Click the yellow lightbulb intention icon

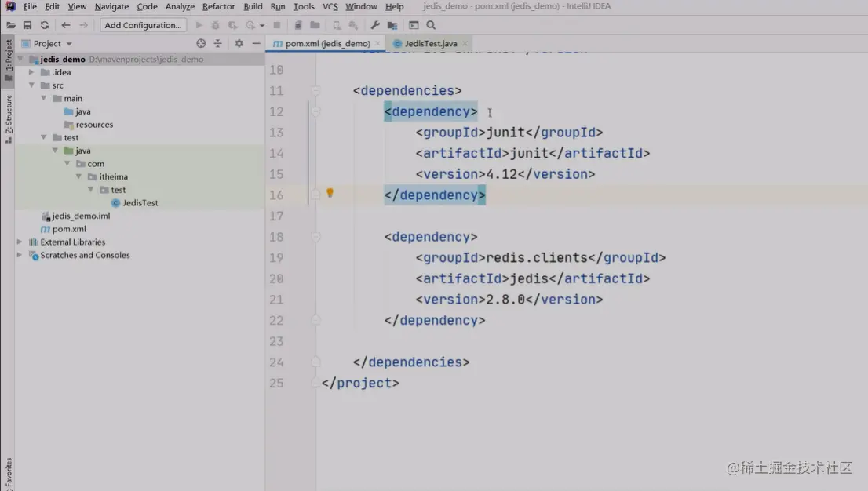330,193
